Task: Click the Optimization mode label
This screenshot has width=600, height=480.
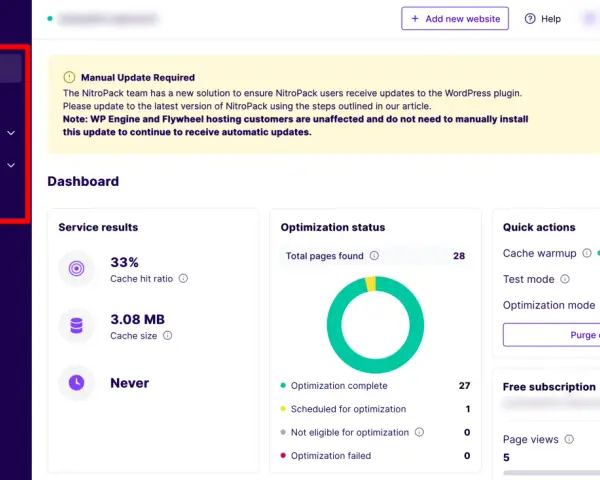Action: pos(549,305)
